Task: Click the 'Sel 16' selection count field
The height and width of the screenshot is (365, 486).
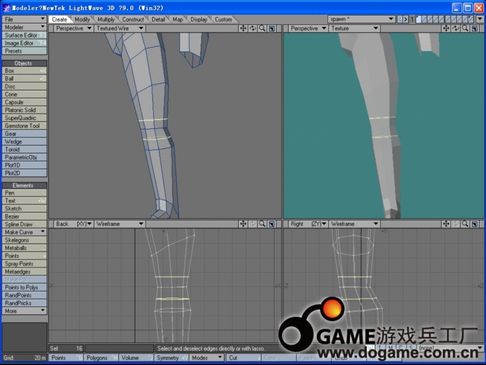Action: 66,348
